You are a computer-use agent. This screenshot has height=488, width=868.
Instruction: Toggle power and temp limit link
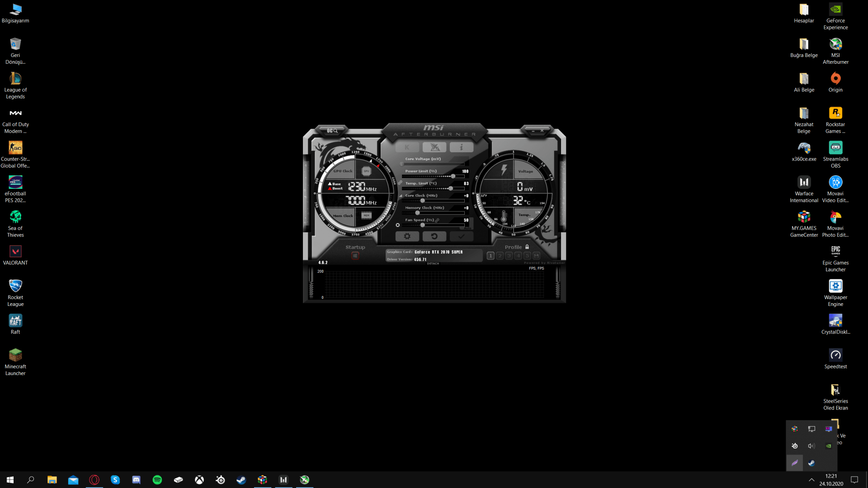pyautogui.click(x=400, y=183)
